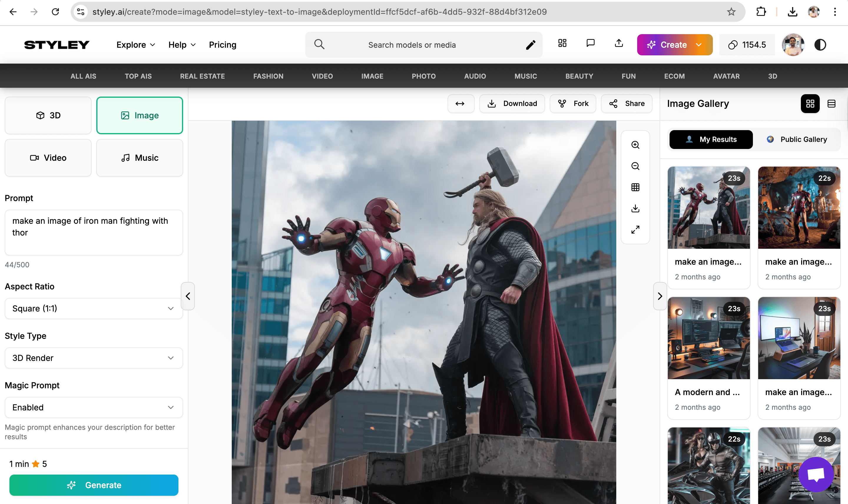This screenshot has height=504, width=848.
Task: Toggle dark mode contrast icon
Action: tap(820, 45)
